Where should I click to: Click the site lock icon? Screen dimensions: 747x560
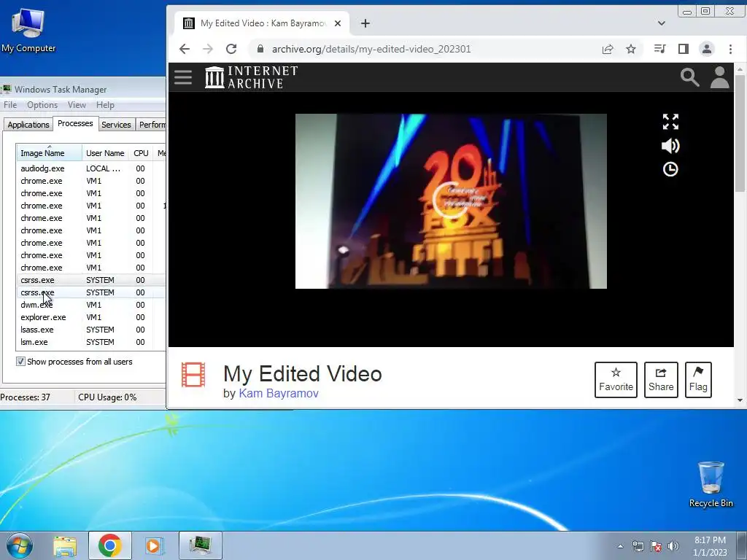coord(260,49)
